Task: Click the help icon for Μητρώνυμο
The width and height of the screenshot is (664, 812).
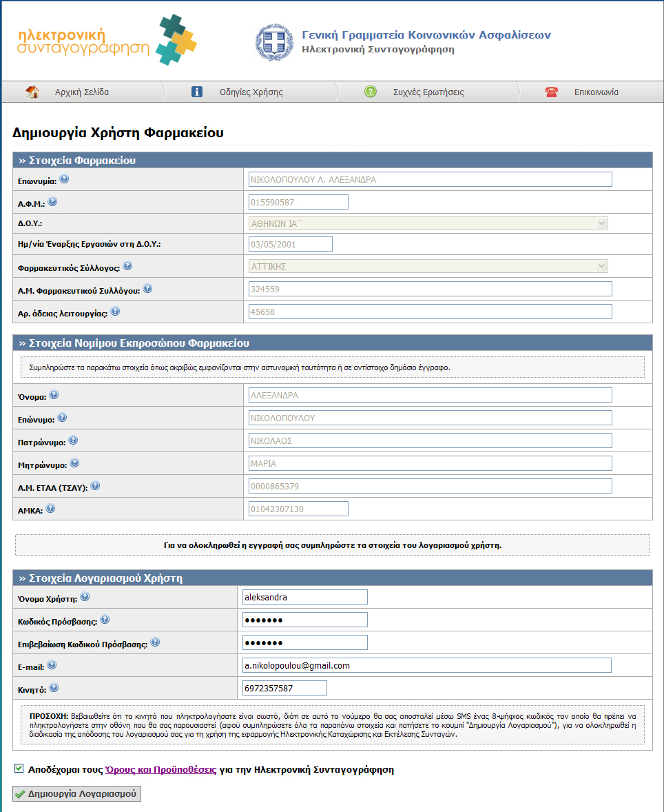Action: coord(74,463)
